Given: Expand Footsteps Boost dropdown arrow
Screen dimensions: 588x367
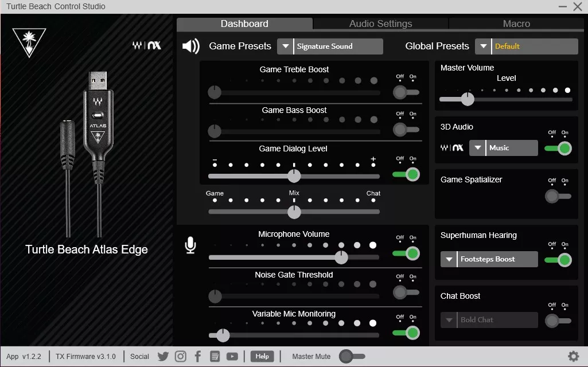Looking at the screenshot, I should (449, 259).
